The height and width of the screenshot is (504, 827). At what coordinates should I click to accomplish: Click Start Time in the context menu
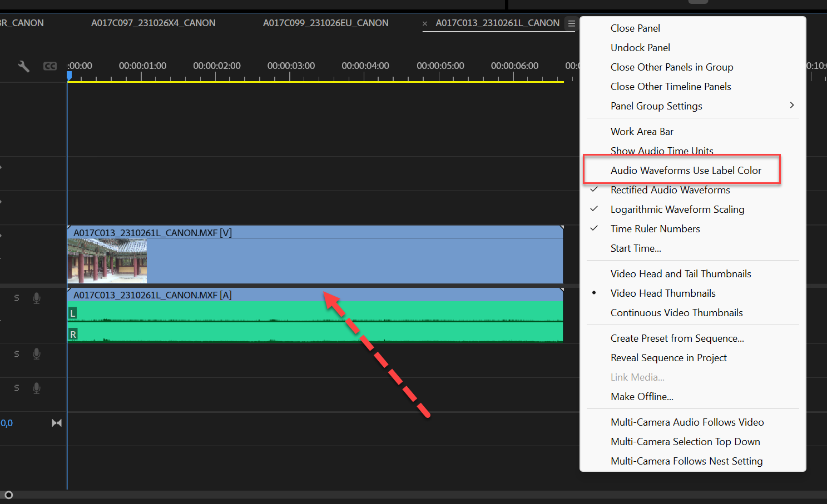pyautogui.click(x=636, y=248)
